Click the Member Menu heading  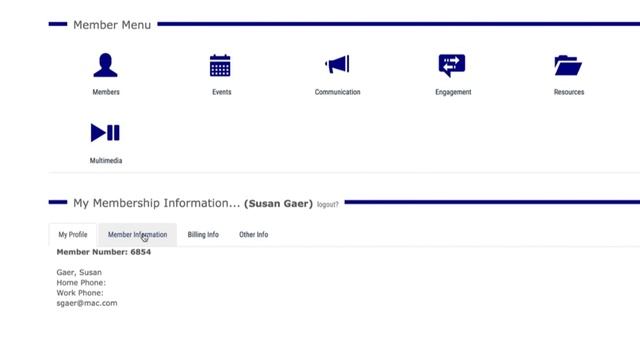pyautogui.click(x=112, y=25)
